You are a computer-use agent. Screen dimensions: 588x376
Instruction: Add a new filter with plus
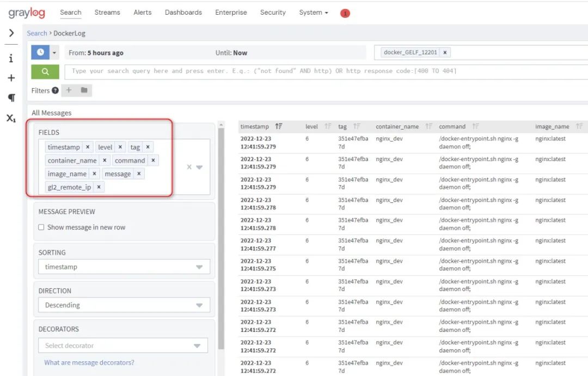coord(69,90)
